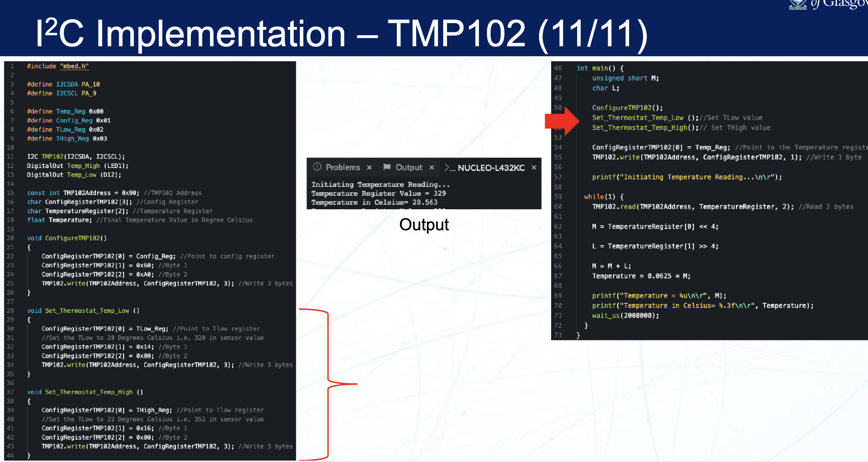Click the Set_Thermostat_Temp_High function name on line 37
The height and width of the screenshot is (462, 868).
[x=89, y=392]
